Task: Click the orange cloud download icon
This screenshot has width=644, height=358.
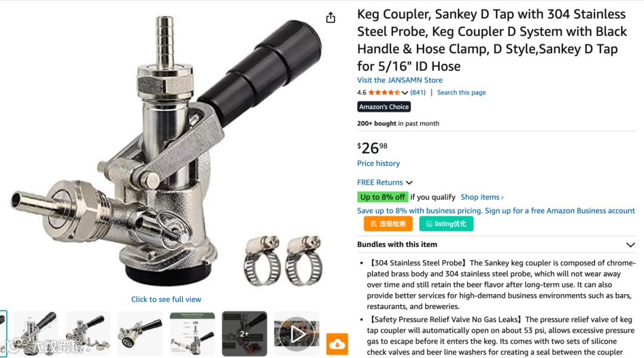Action: [337, 344]
